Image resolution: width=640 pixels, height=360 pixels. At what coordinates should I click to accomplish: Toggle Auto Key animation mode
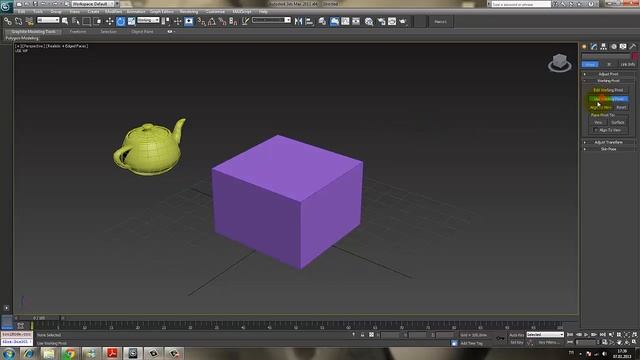point(516,335)
